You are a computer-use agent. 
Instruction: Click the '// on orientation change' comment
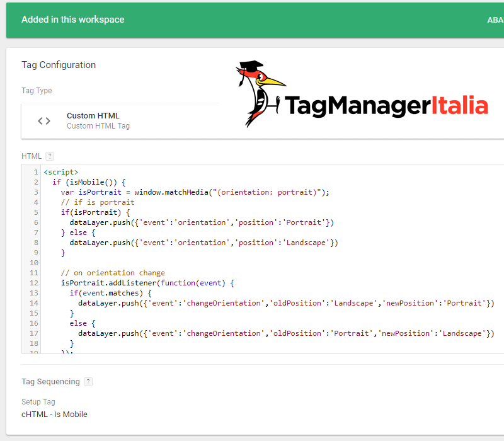coord(113,273)
